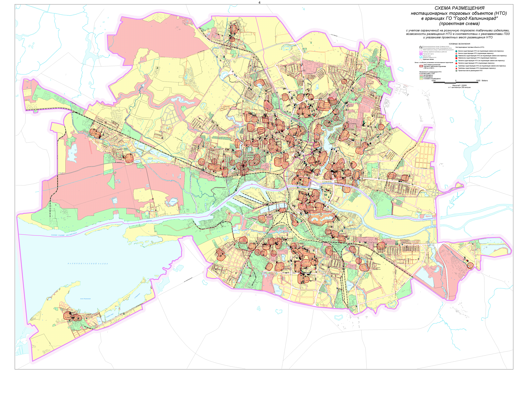Click the yellow УСЛОВНО РАЗРЕШЕНО swatch

421,79
